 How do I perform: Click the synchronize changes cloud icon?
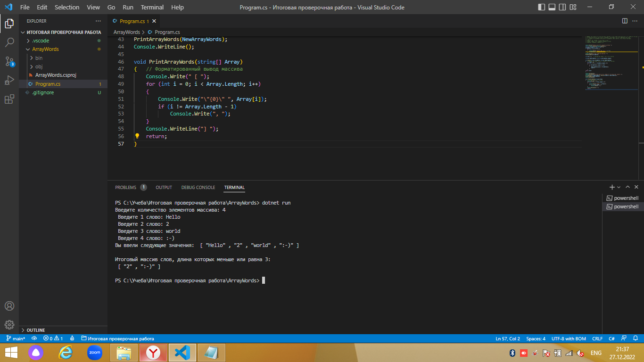[x=34, y=338]
